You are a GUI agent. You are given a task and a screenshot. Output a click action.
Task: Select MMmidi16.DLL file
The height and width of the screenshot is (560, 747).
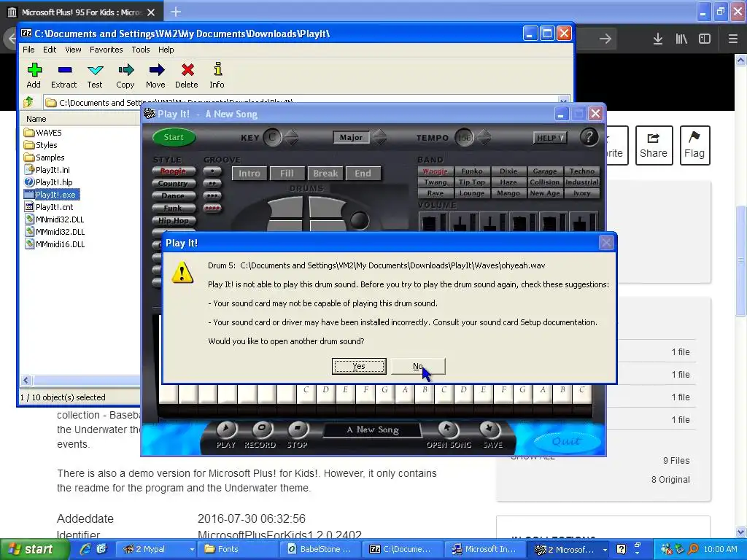click(x=54, y=244)
